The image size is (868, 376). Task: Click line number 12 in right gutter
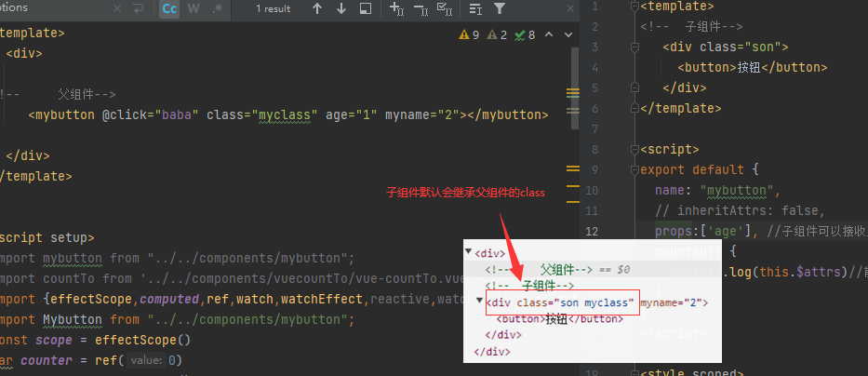click(x=592, y=232)
